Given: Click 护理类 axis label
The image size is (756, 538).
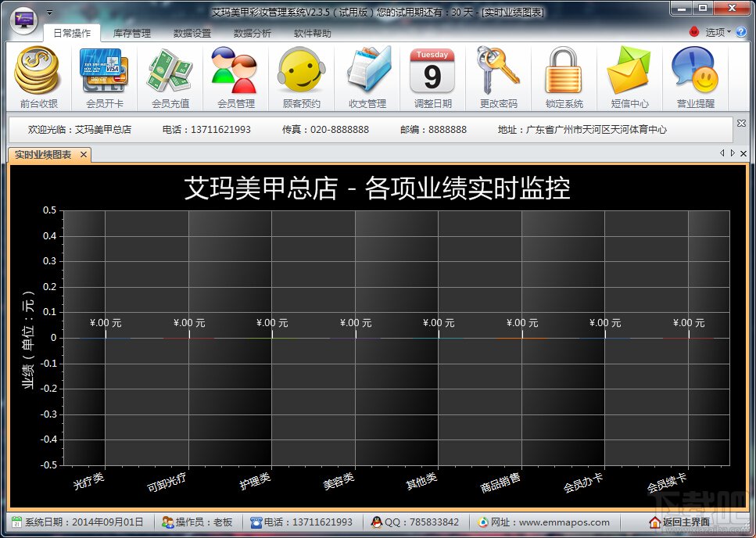Looking at the screenshot, I should [x=255, y=480].
